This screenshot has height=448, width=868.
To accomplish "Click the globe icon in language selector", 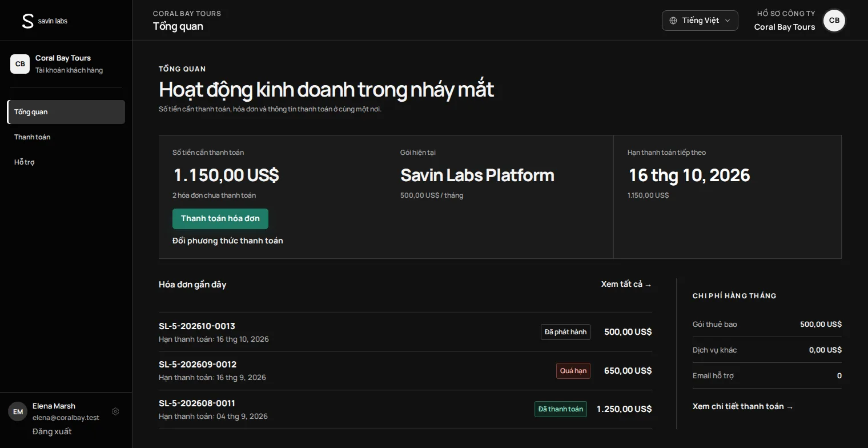I will 673,21.
